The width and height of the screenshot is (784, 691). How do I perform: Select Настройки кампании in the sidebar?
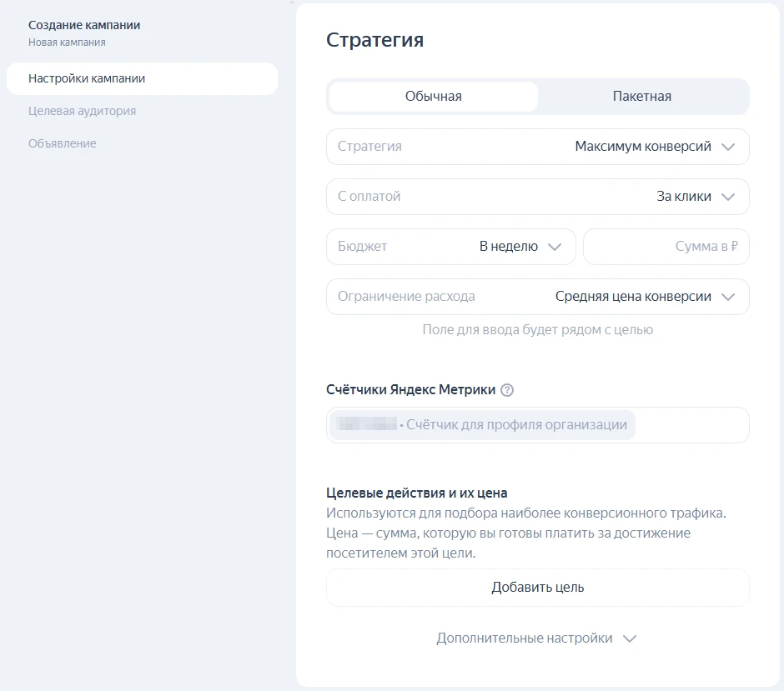(x=87, y=78)
